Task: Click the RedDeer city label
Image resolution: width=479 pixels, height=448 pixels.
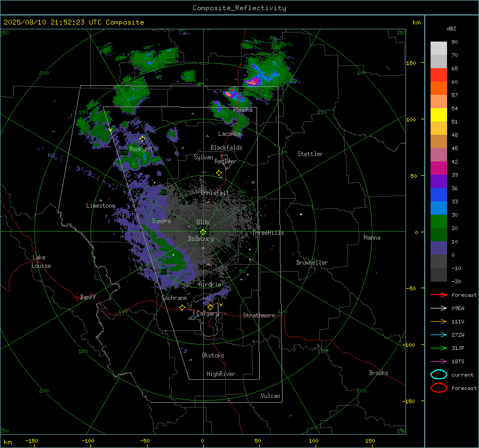Action: point(226,161)
